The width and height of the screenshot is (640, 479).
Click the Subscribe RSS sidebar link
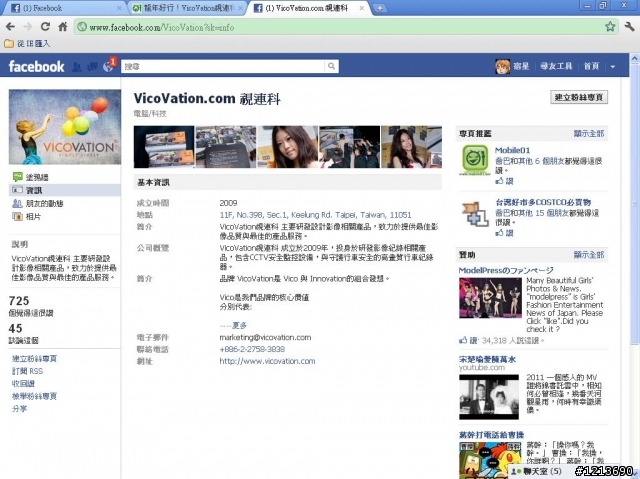(27, 371)
